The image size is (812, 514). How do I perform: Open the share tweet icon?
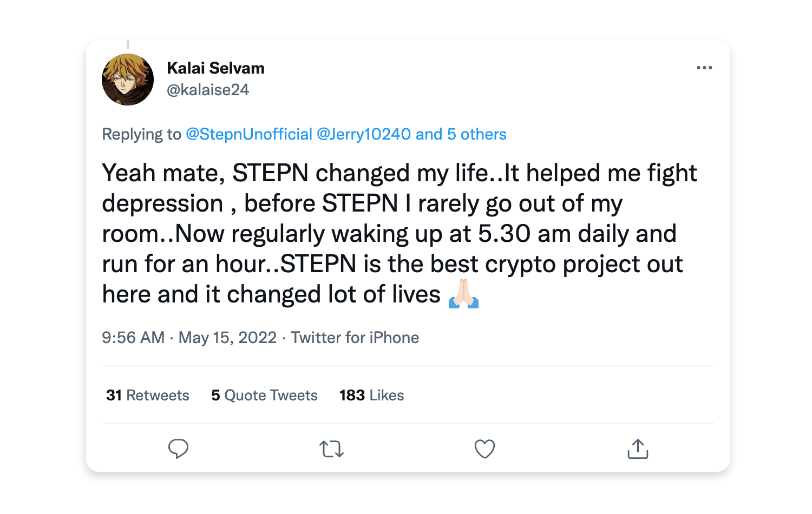tap(638, 449)
